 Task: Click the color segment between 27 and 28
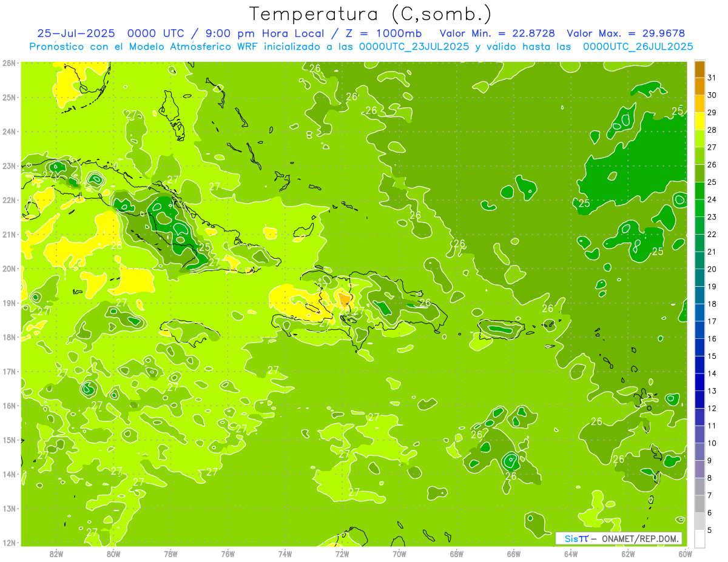click(699, 138)
